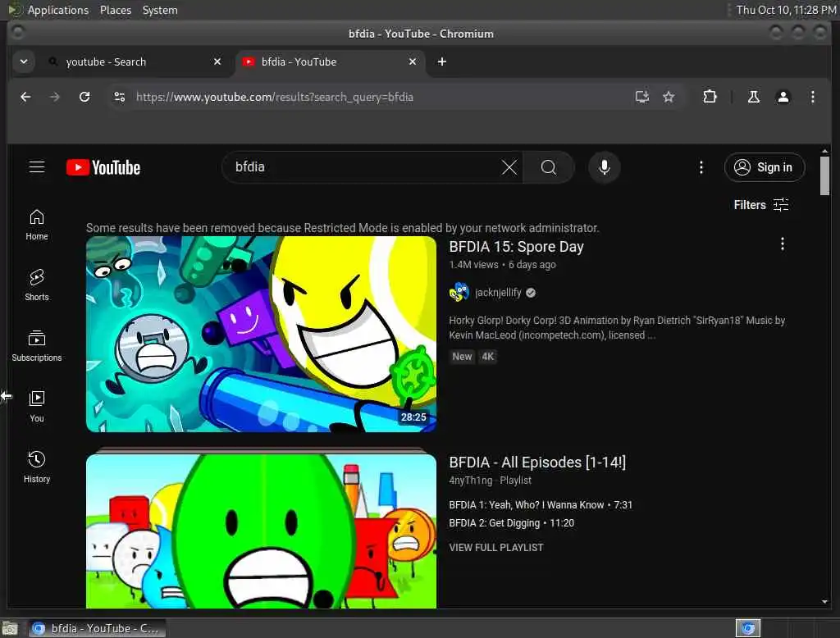
Task: Open the System menu
Action: click(x=160, y=10)
